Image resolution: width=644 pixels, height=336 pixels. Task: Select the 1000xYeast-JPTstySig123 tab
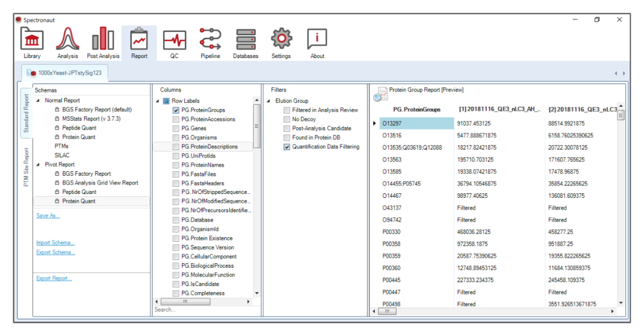coord(64,73)
